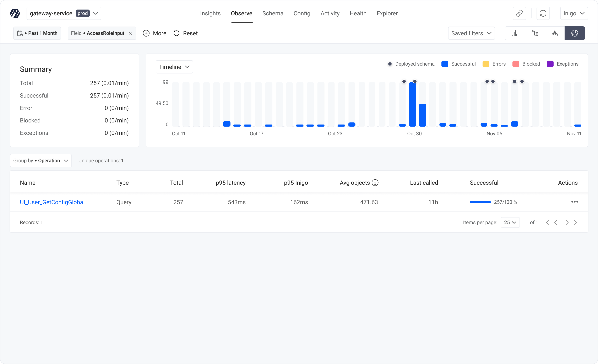Switch to the Config tab
598x364 pixels.
pos(302,13)
